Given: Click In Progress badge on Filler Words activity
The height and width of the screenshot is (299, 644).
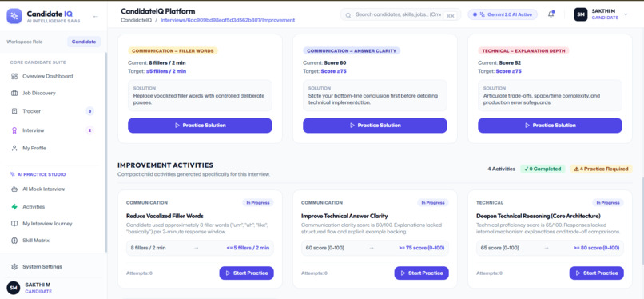Looking at the screenshot, I should pos(258,203).
